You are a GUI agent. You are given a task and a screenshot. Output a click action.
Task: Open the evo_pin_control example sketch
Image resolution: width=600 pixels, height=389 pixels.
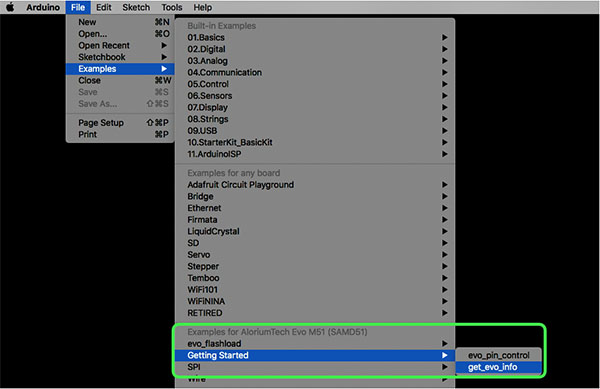click(498, 355)
